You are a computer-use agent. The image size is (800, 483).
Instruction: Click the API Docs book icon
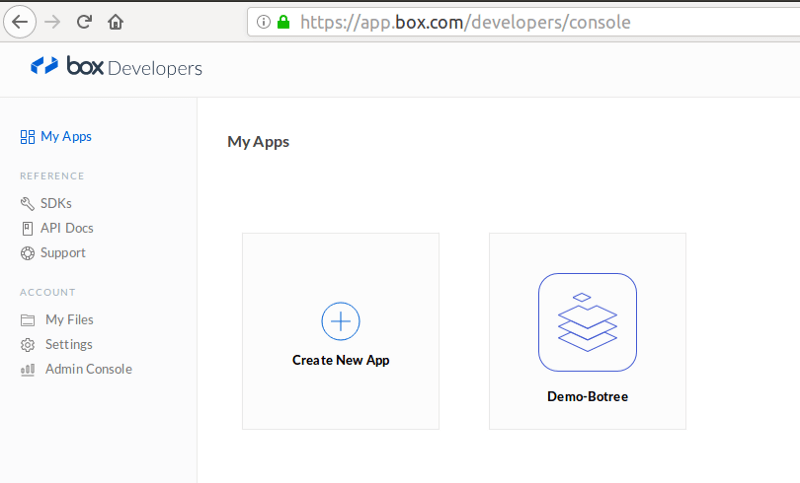point(28,228)
